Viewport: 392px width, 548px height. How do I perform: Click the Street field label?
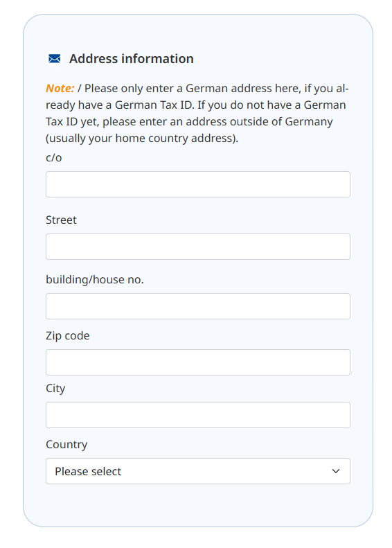61,220
